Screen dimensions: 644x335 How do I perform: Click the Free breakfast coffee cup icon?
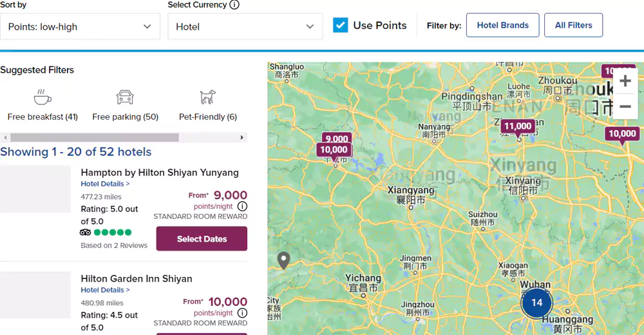pos(43,97)
